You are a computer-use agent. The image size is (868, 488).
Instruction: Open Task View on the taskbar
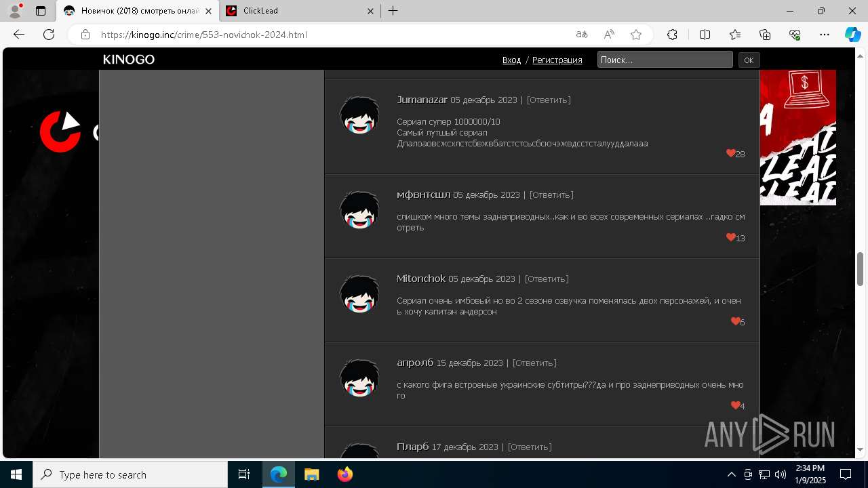[x=244, y=474]
